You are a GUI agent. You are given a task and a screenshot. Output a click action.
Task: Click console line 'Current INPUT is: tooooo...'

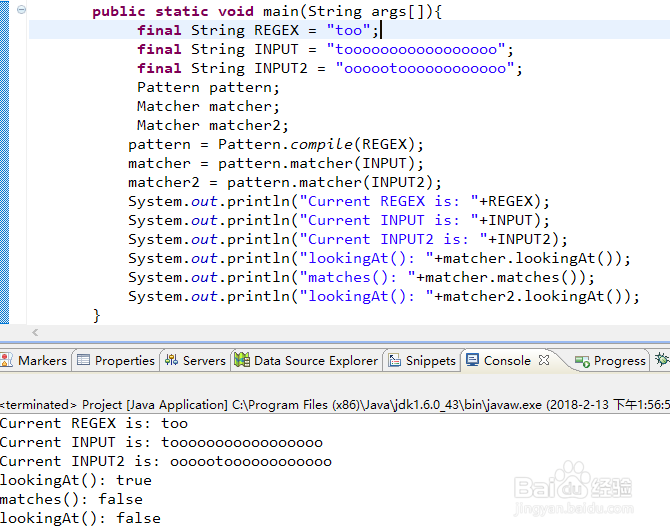pos(161,443)
